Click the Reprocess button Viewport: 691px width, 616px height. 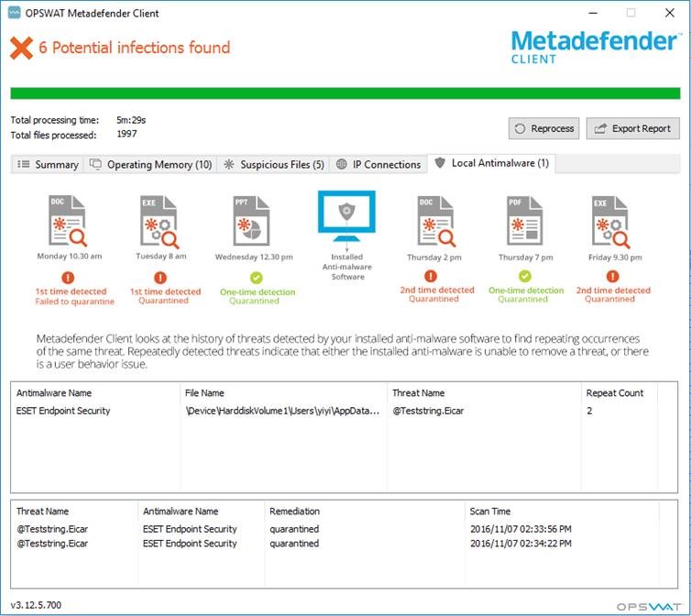[543, 128]
